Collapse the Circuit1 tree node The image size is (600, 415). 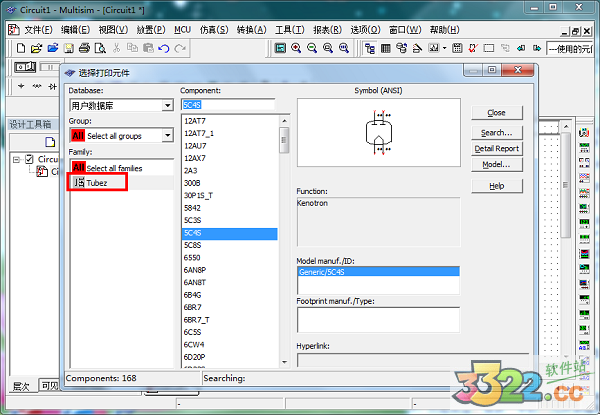coord(16,159)
